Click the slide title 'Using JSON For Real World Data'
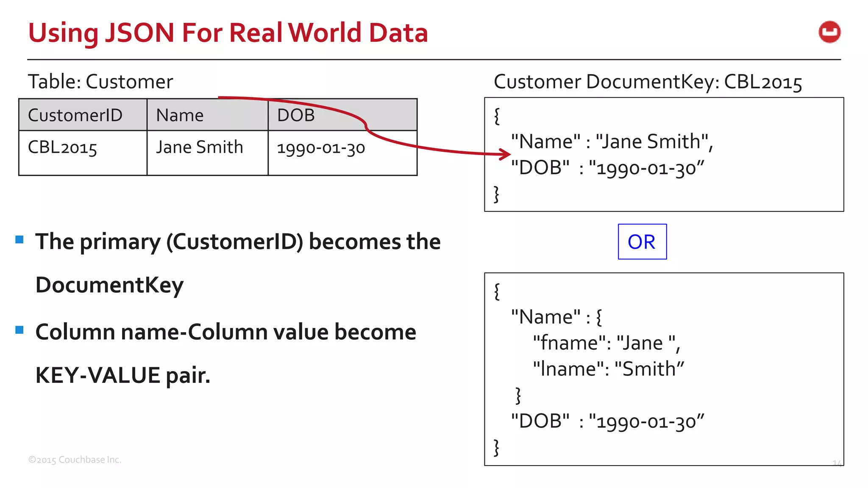Viewport: 868px width, 488px height. tap(228, 33)
